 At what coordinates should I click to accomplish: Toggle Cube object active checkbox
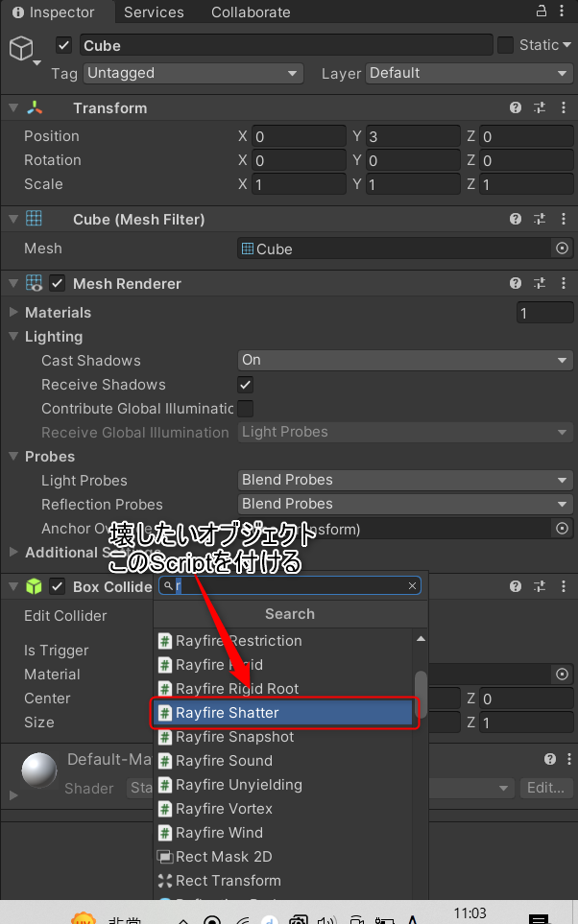[63, 45]
